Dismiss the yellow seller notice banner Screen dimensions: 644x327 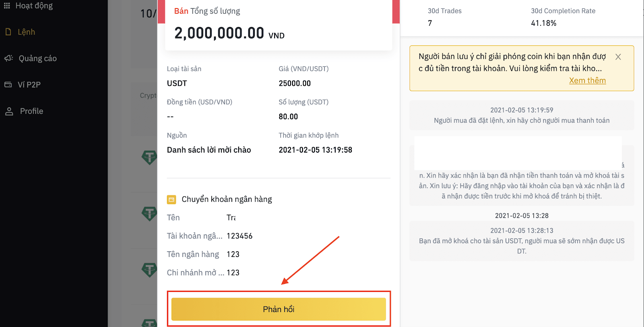pyautogui.click(x=618, y=57)
